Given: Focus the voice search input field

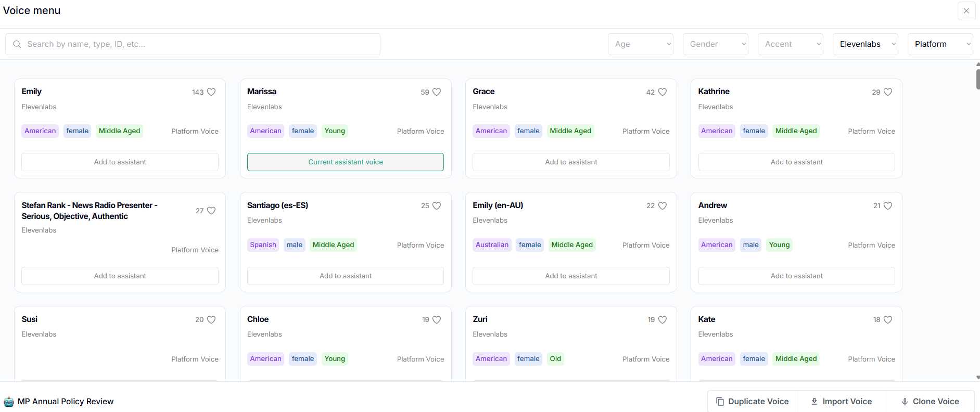Looking at the screenshot, I should (x=193, y=44).
